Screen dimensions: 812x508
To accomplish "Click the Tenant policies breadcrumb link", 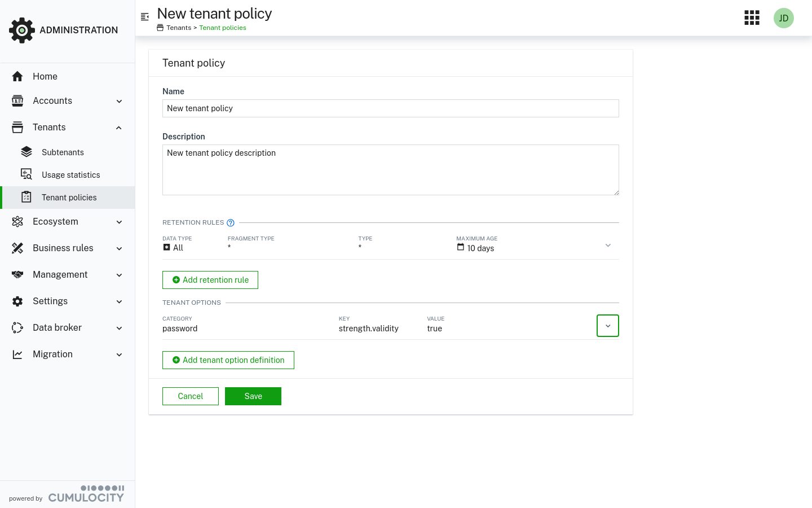I will click(223, 28).
